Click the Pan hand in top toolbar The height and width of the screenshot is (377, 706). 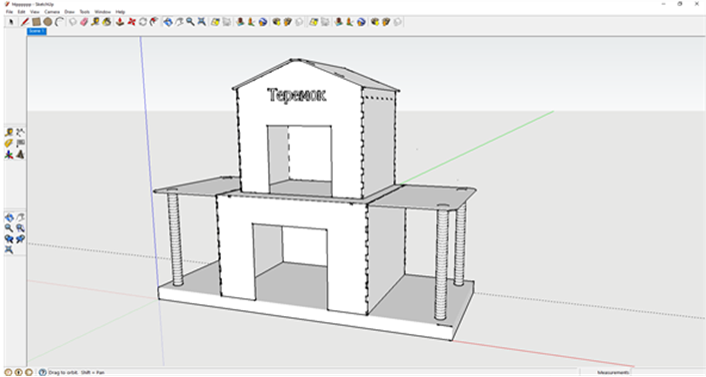pyautogui.click(x=179, y=22)
